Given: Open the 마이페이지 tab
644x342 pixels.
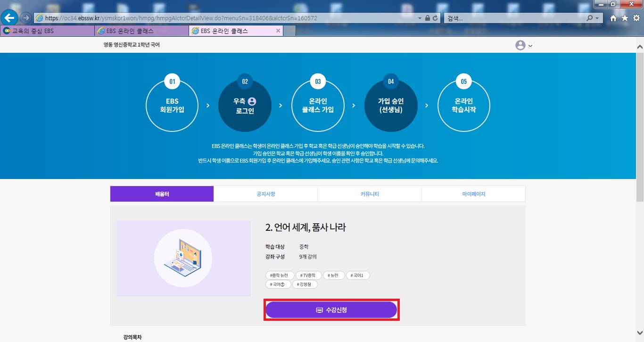Looking at the screenshot, I should point(473,194).
